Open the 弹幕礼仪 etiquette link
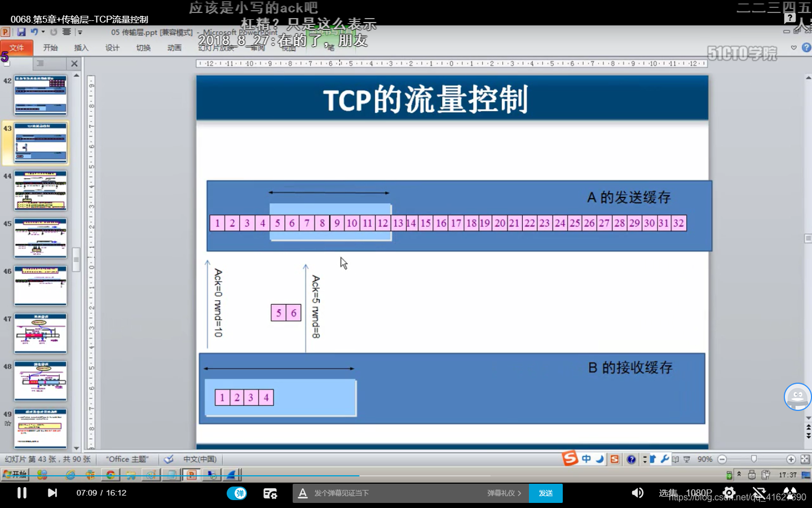Screen dimensions: 812x508 [504, 493]
